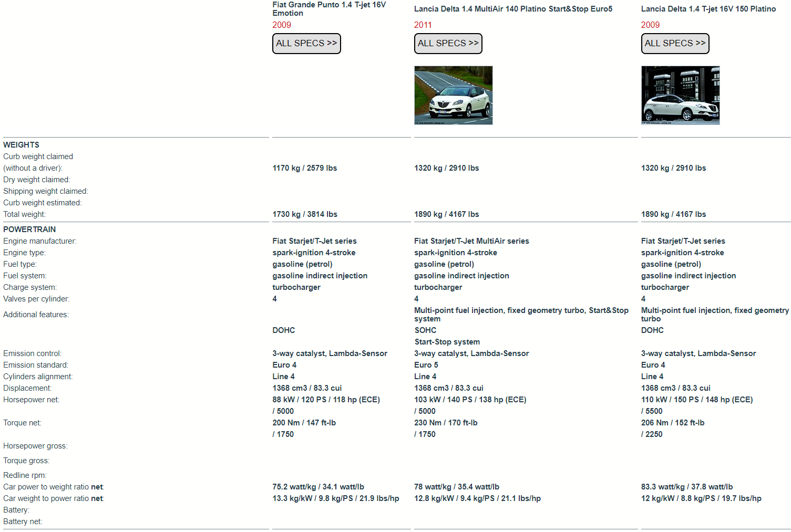Click the Lancia Delta 1.4 T-jet 16V 150 title
791x532 pixels.
pos(708,9)
